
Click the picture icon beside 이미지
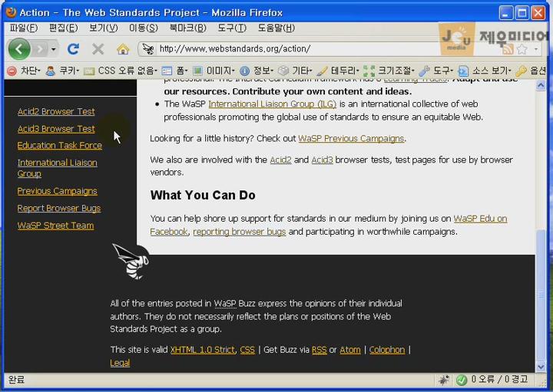[x=197, y=71]
